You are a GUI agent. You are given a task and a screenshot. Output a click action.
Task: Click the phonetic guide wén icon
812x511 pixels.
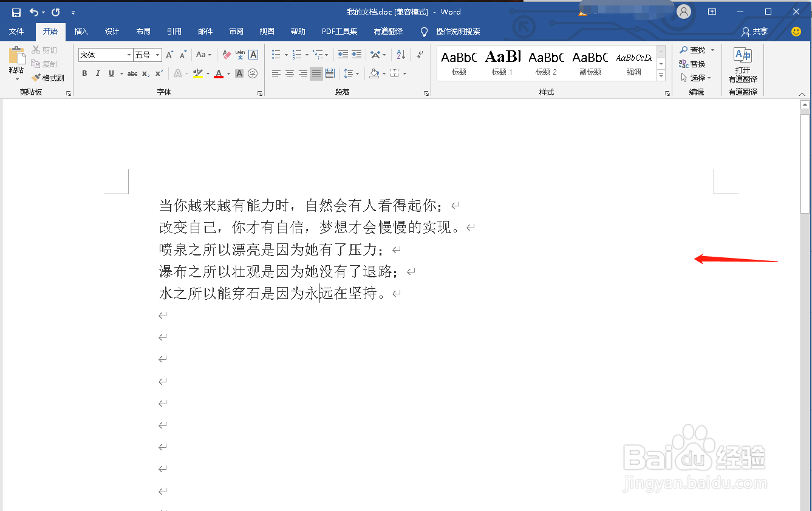[x=240, y=55]
